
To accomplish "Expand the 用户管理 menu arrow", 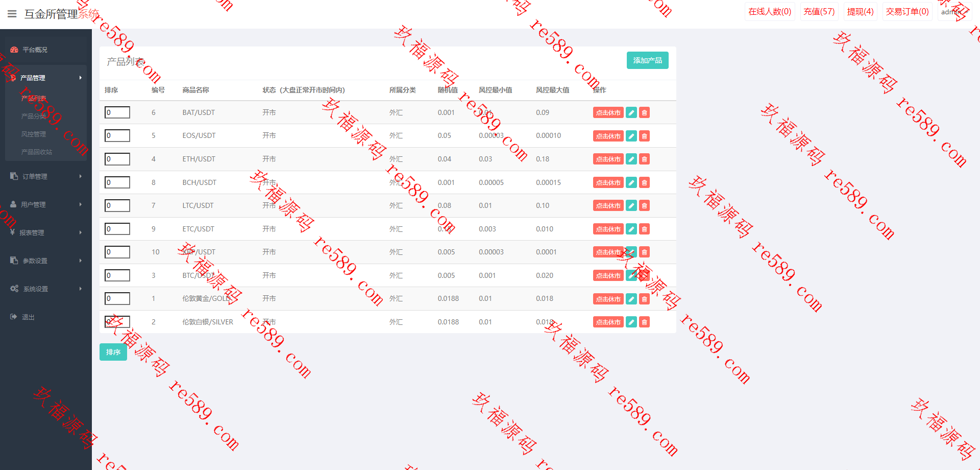I will tap(80, 204).
